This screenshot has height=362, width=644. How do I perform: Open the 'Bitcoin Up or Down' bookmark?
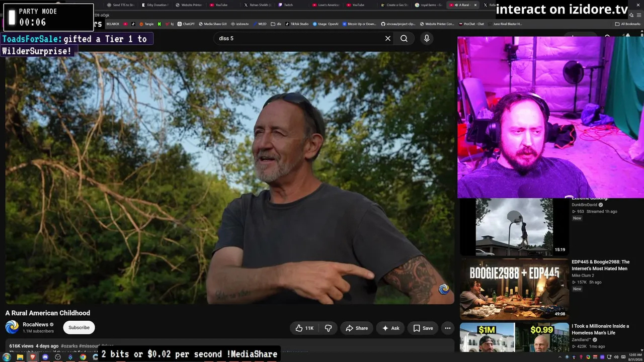359,24
